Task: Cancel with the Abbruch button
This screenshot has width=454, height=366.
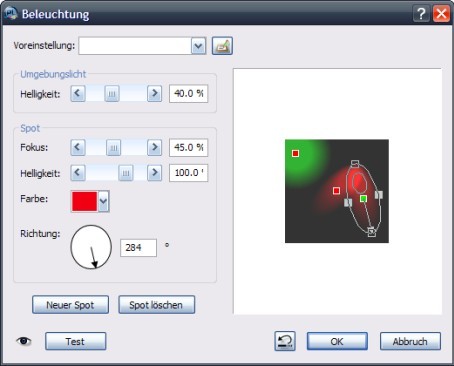Action: point(410,341)
